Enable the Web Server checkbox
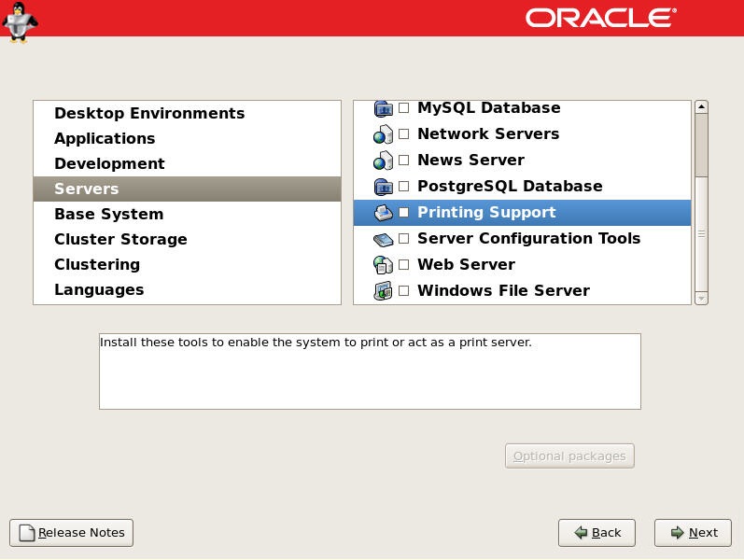Screen dimensions: 744x560 pyautogui.click(x=404, y=264)
